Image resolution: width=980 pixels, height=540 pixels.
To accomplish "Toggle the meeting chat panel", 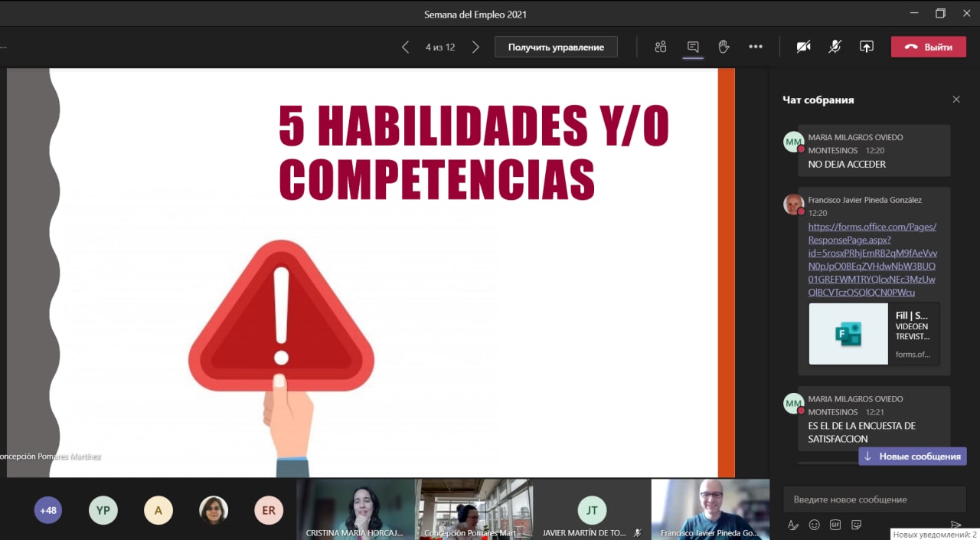I will click(x=693, y=47).
